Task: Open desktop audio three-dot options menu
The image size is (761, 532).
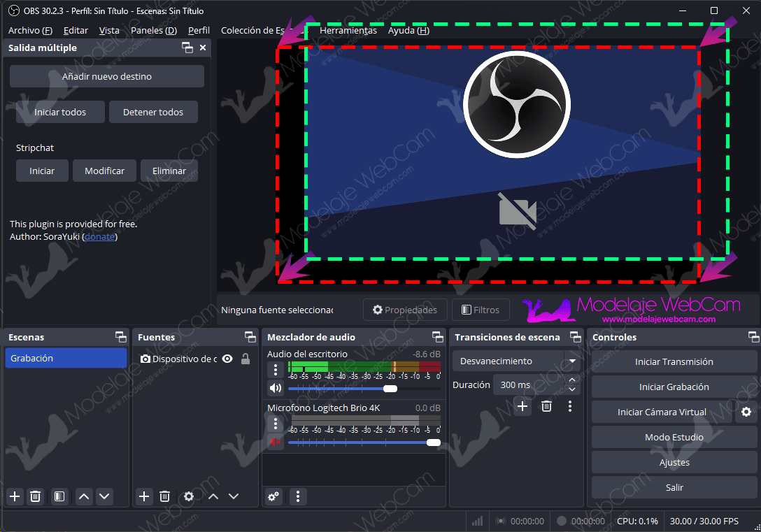Action: [x=275, y=370]
